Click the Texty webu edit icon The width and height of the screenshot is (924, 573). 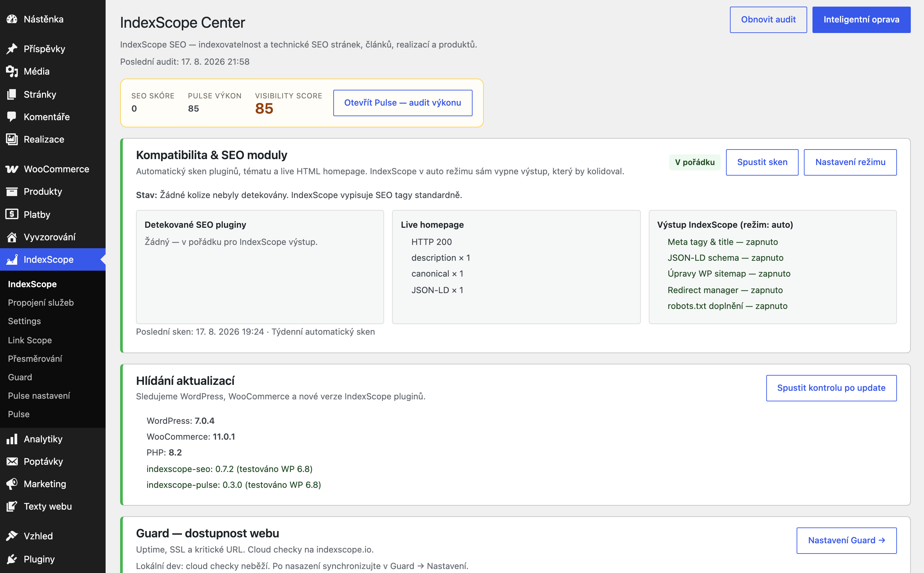point(12,506)
